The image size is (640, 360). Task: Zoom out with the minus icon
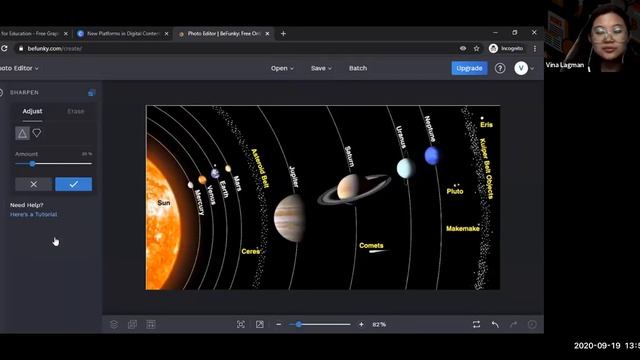pyautogui.click(x=279, y=324)
